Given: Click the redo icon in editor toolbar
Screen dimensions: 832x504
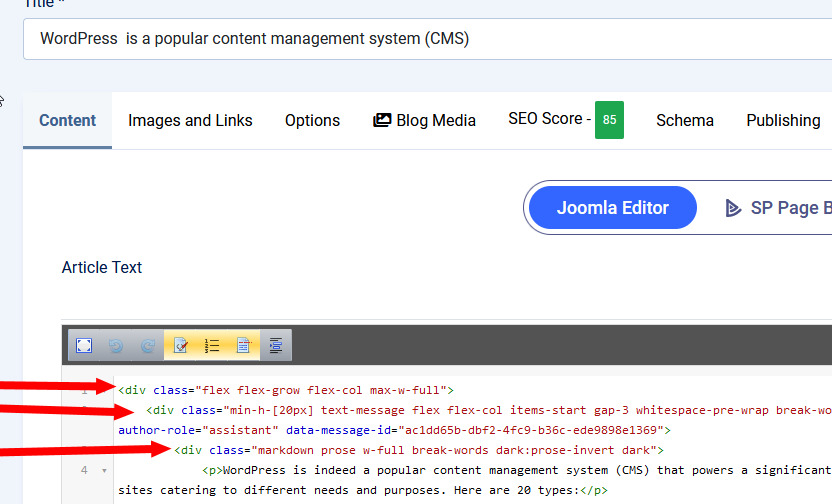Looking at the screenshot, I should pos(148,345).
